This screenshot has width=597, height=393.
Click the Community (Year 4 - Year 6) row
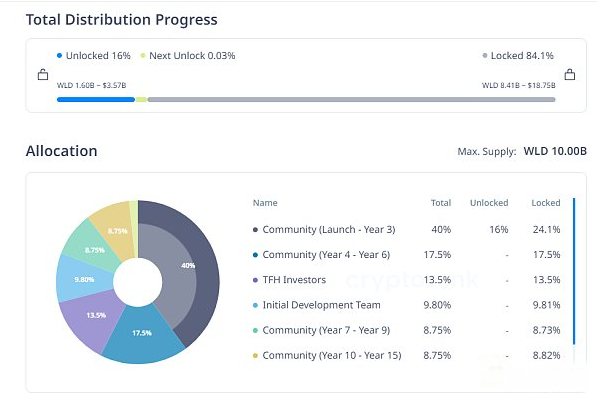coord(407,255)
